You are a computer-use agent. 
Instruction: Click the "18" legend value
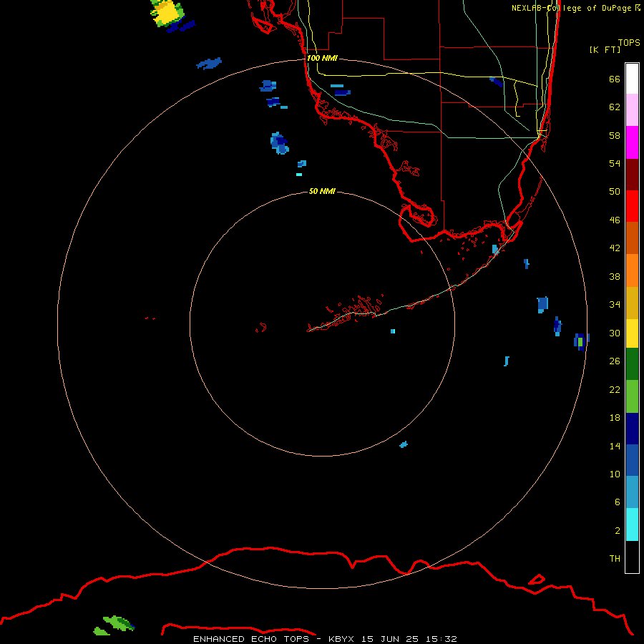(615, 418)
